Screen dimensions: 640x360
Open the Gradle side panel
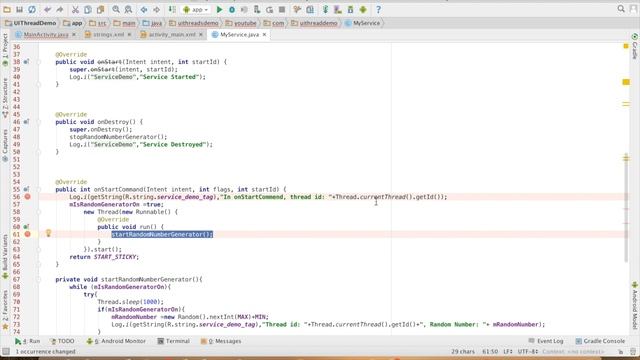(635, 46)
